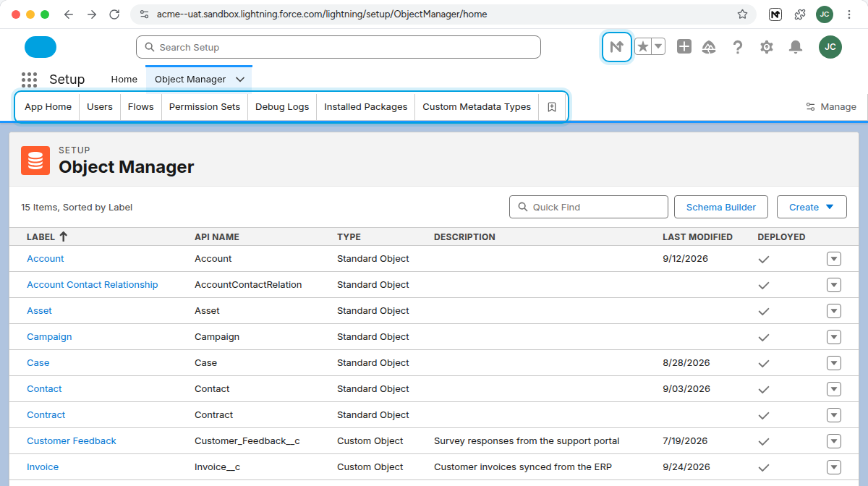The width and height of the screenshot is (868, 486).
Task: Open the Contact object link
Action: click(x=44, y=389)
